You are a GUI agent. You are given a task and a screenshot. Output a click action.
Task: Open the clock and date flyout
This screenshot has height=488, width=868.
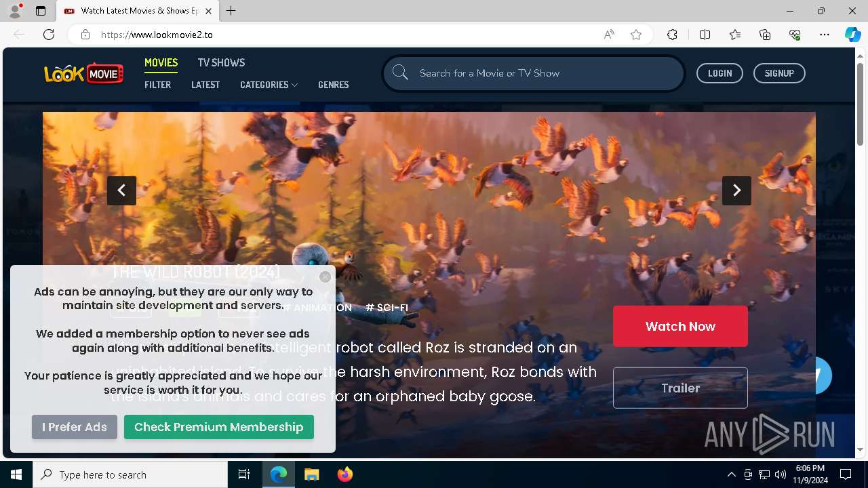pos(810,474)
